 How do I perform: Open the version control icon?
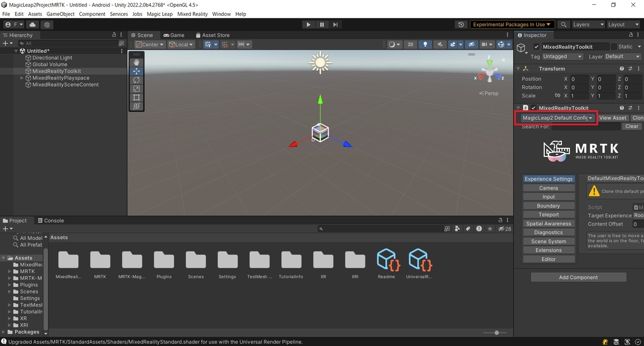coord(47,24)
